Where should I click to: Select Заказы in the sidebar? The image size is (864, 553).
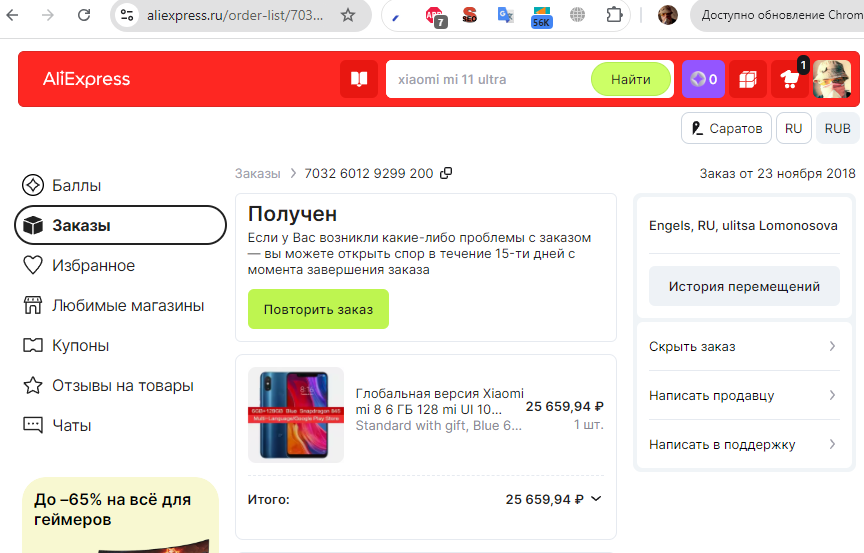(120, 225)
